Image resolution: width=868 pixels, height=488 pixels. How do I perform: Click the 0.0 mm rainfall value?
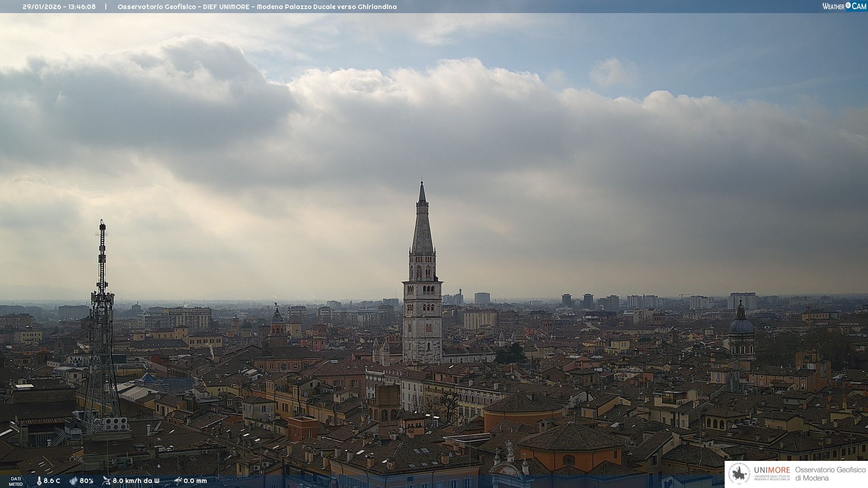[195, 481]
